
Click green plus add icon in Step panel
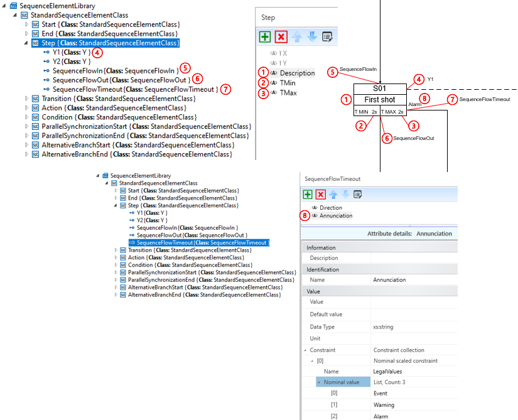pyautogui.click(x=265, y=36)
